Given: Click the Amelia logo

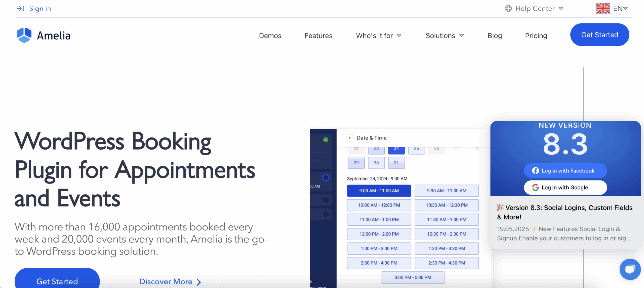Looking at the screenshot, I should point(43,35).
